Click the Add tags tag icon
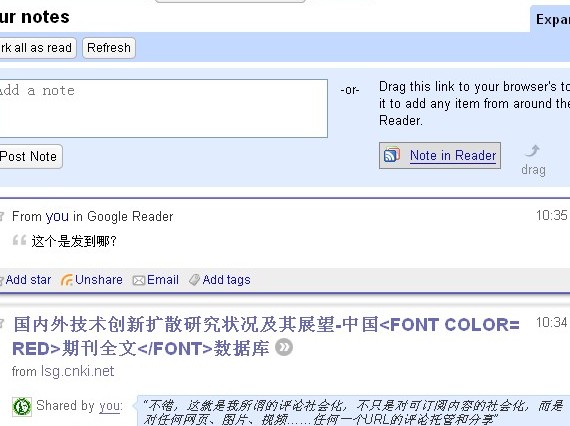Viewport: 570px width, 426px height. pos(194,280)
